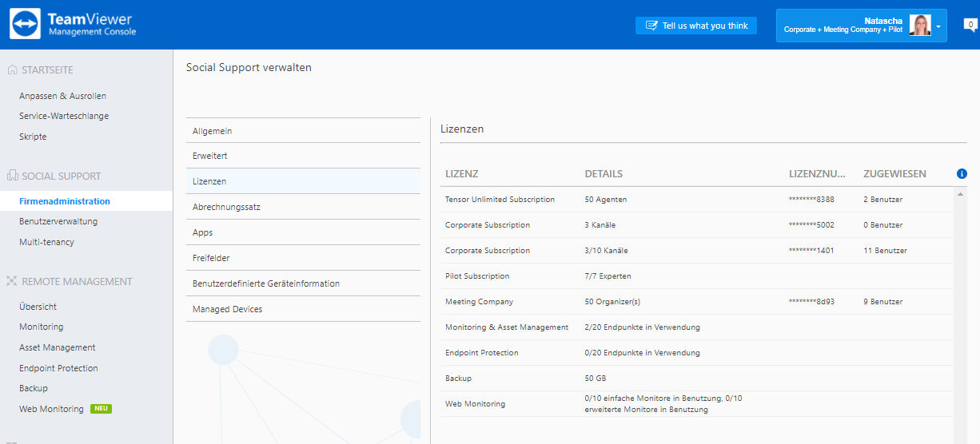Click the Social Support section icon
Image resolution: width=980 pixels, height=444 pixels.
click(12, 176)
